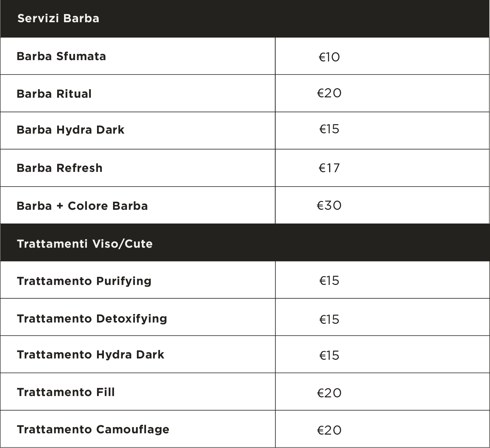
Task: Click the €30 price for Colore Barba
Action: coord(329,206)
